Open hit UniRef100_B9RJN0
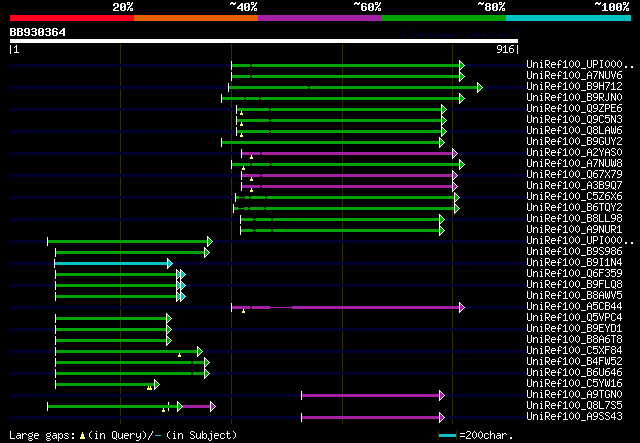This screenshot has height=443, width=640. [x=574, y=98]
